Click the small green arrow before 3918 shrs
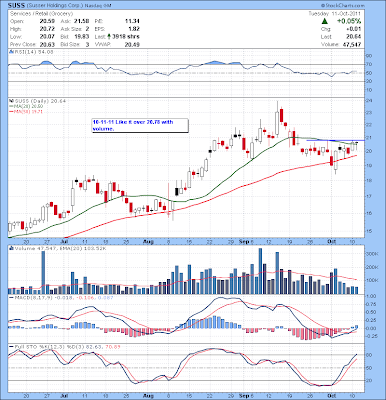Viewport: 386px width, 400px height. pos(109,37)
